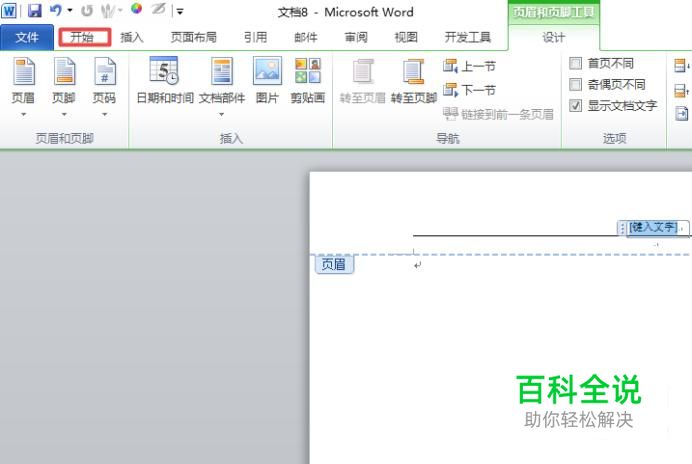Go to 上一节 (Previous Section)
Image resolution: width=692 pixels, height=464 pixels.
469,67
